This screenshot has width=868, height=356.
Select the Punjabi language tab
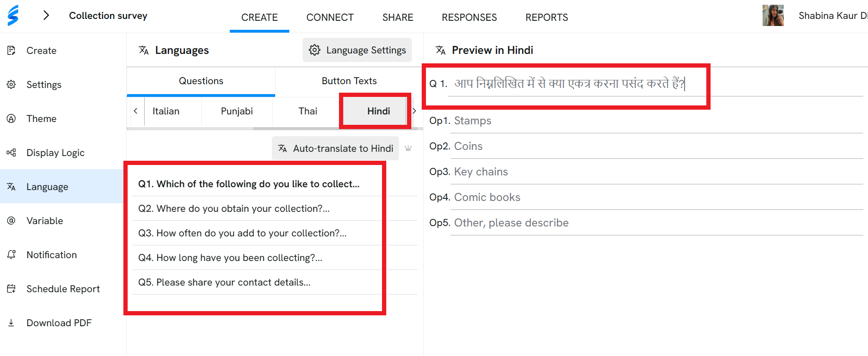click(x=237, y=111)
